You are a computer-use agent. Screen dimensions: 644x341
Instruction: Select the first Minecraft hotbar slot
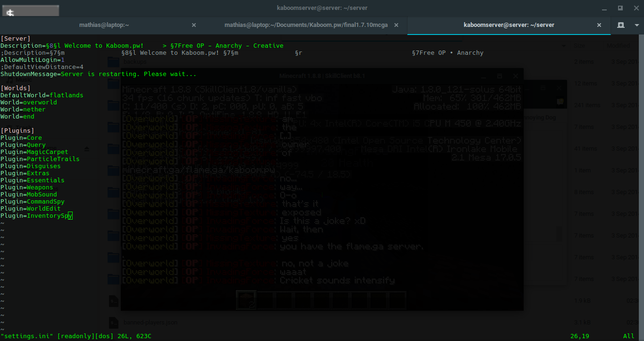(x=246, y=300)
